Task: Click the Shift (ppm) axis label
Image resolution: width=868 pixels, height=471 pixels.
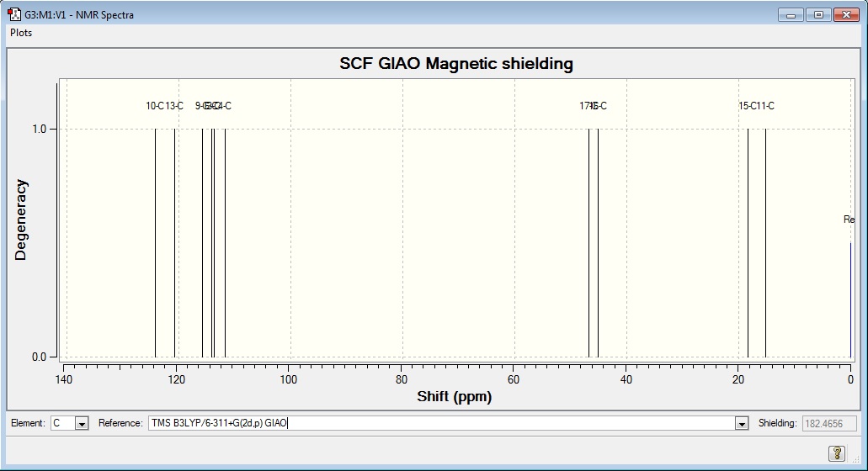Action: coord(454,396)
